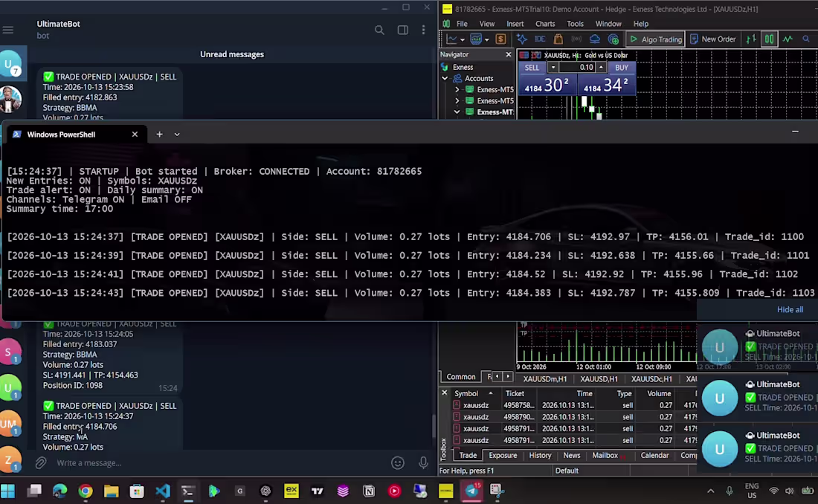The height and width of the screenshot is (504, 818).
Task: Open the File menu in MetaTrader
Action: click(x=462, y=24)
